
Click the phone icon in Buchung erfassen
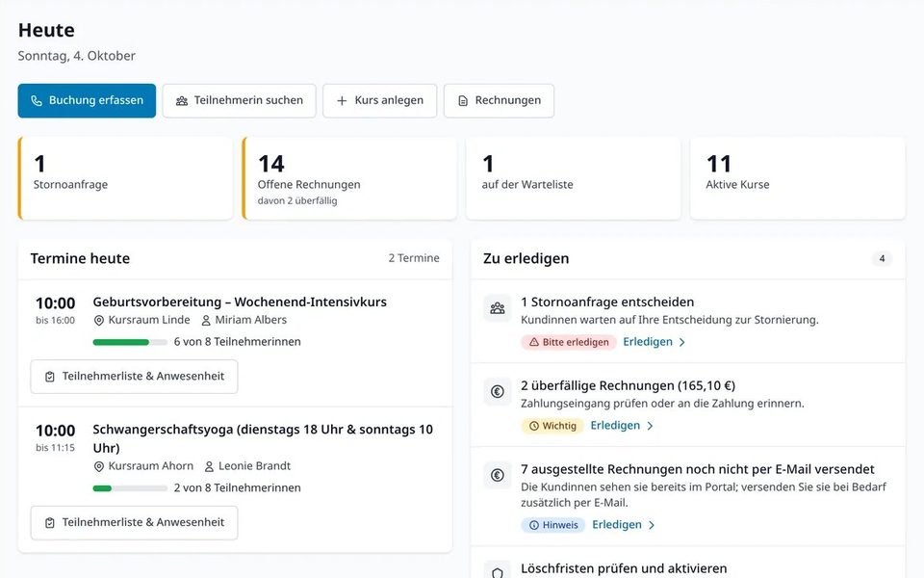point(37,101)
